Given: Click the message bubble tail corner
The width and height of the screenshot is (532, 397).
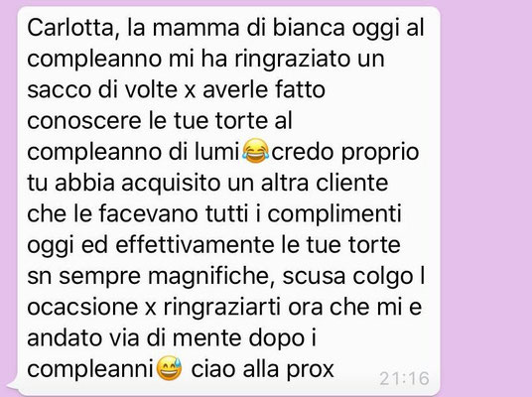Looking at the screenshot, I should tap(14, 384).
